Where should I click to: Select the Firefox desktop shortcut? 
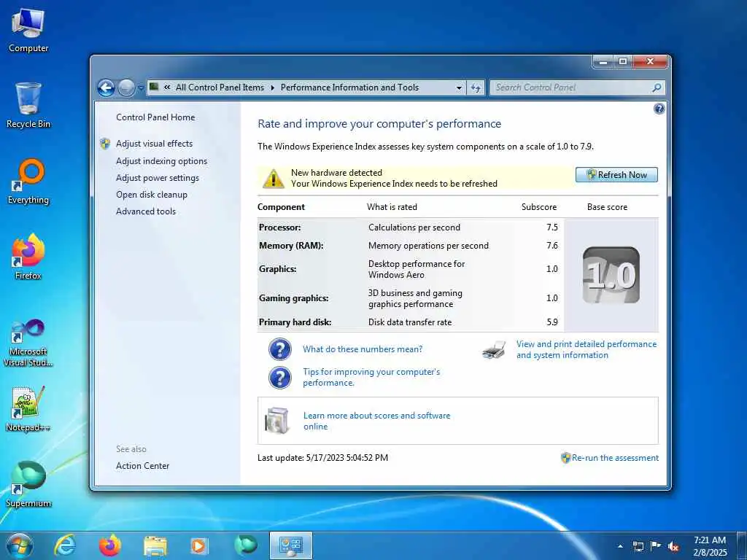point(28,257)
